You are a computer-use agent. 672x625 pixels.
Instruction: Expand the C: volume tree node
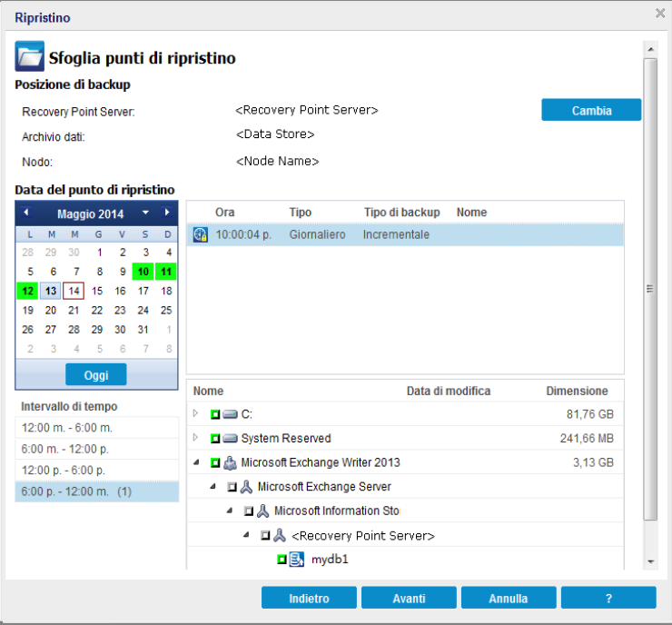(x=196, y=413)
